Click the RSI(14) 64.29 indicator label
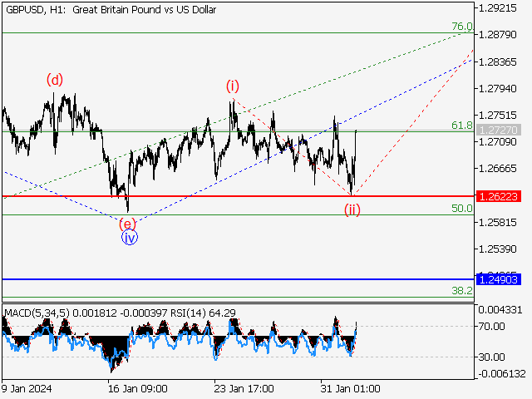 [203, 313]
